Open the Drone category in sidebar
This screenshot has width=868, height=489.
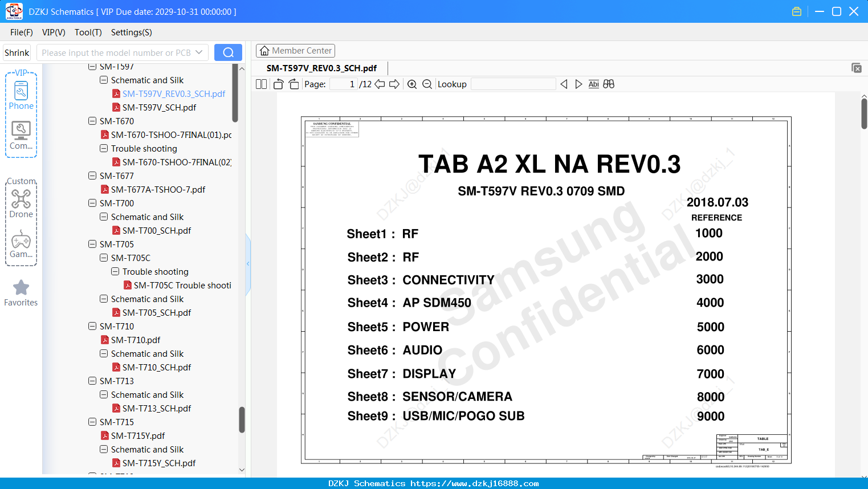pyautogui.click(x=21, y=203)
